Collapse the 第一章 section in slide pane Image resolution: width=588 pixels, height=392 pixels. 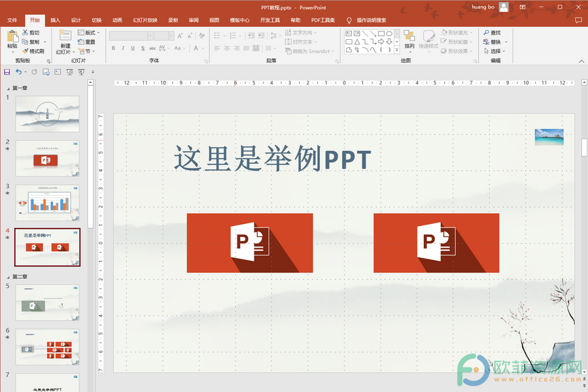pos(9,89)
